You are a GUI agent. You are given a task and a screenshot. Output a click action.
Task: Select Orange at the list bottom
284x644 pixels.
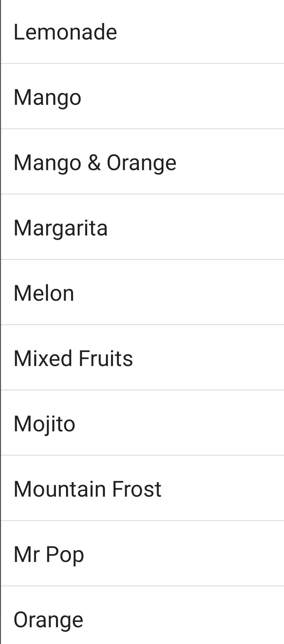48,620
